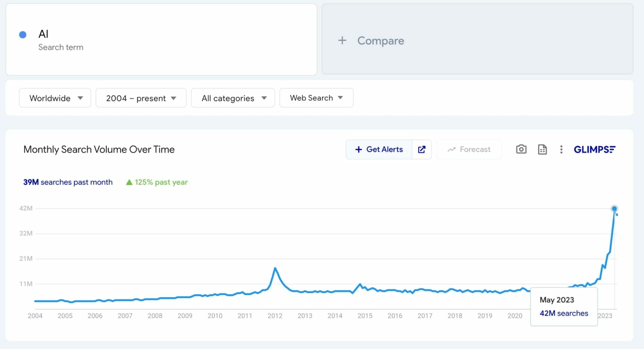This screenshot has height=349, width=644.
Task: Expand the 2004 – present date range dropdown
Action: [140, 98]
